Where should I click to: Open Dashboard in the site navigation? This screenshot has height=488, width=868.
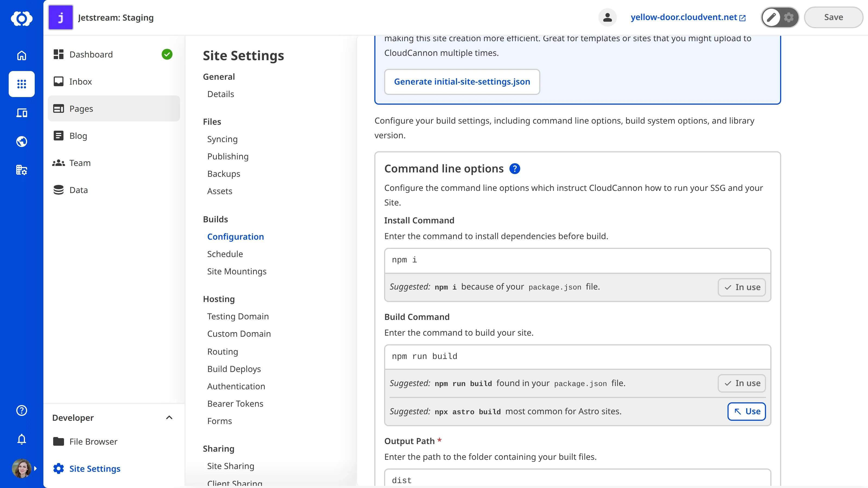(x=114, y=54)
